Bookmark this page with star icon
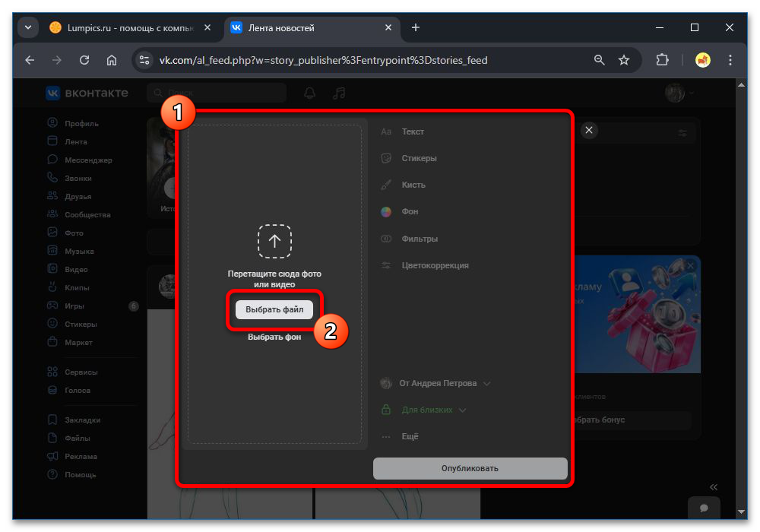The image size is (760, 532). 624,60
